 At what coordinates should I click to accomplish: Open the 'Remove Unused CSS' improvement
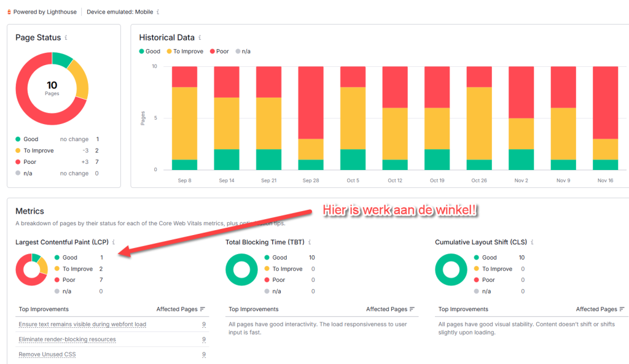(x=47, y=354)
